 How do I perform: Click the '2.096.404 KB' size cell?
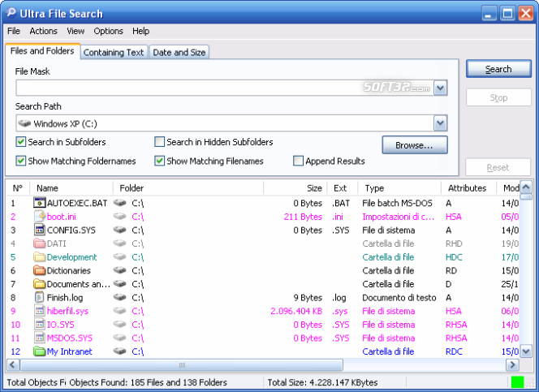coord(296,311)
